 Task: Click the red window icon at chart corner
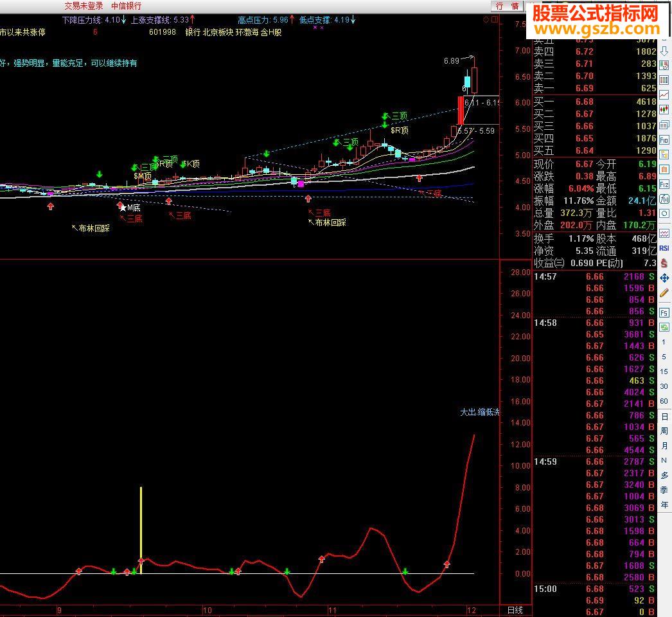pyautogui.click(x=495, y=20)
